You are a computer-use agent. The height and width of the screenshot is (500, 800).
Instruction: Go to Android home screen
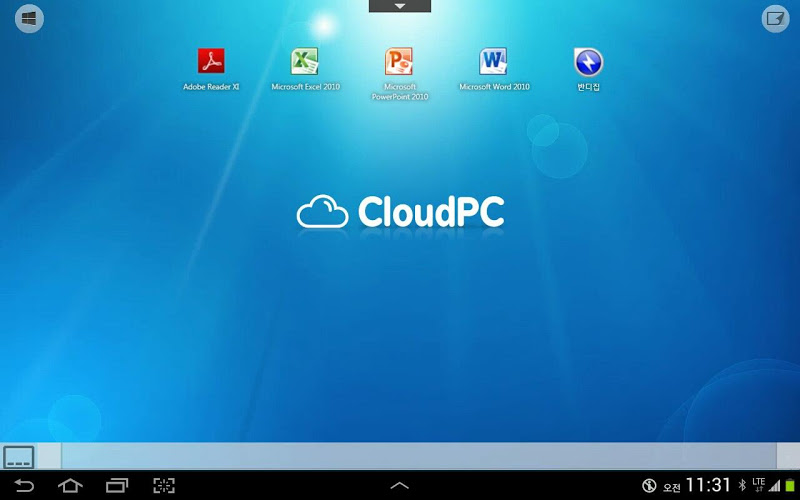pos(70,485)
